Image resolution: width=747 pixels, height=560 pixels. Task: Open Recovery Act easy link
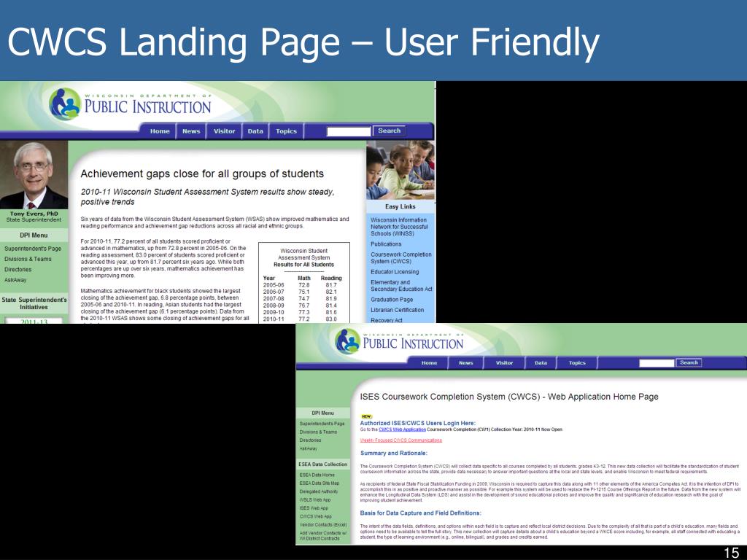point(387,320)
